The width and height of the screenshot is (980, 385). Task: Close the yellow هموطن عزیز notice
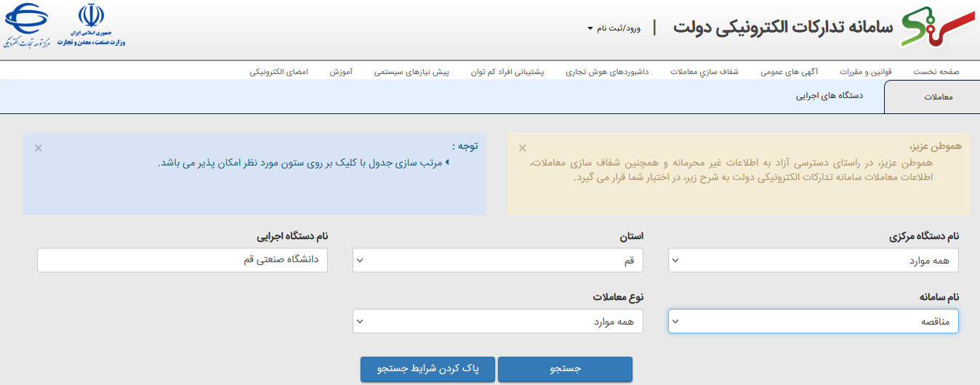pyautogui.click(x=522, y=148)
